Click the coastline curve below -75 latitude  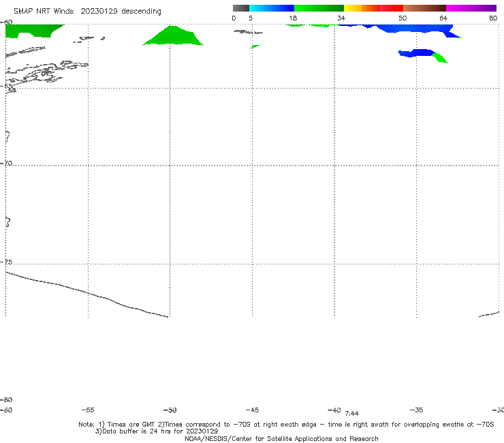click(86, 294)
